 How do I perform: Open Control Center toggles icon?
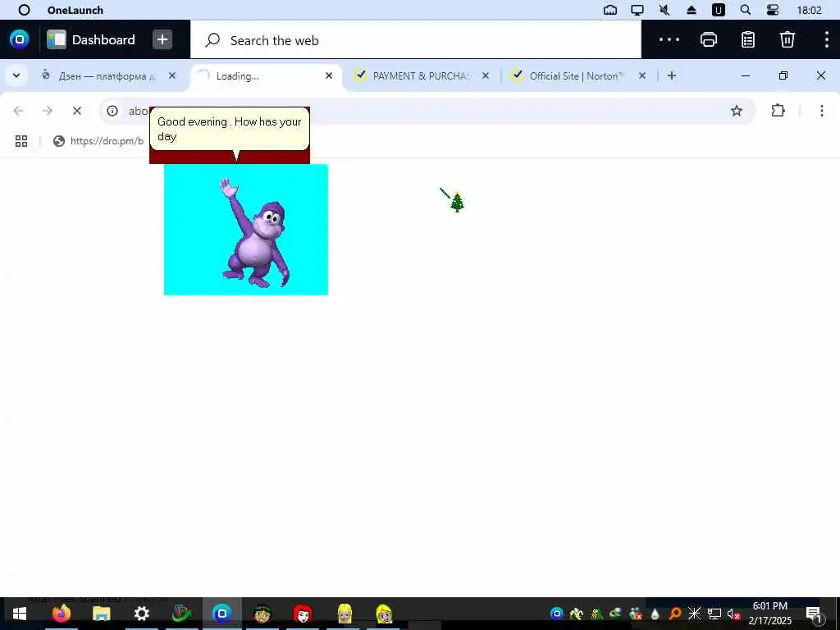point(773,10)
